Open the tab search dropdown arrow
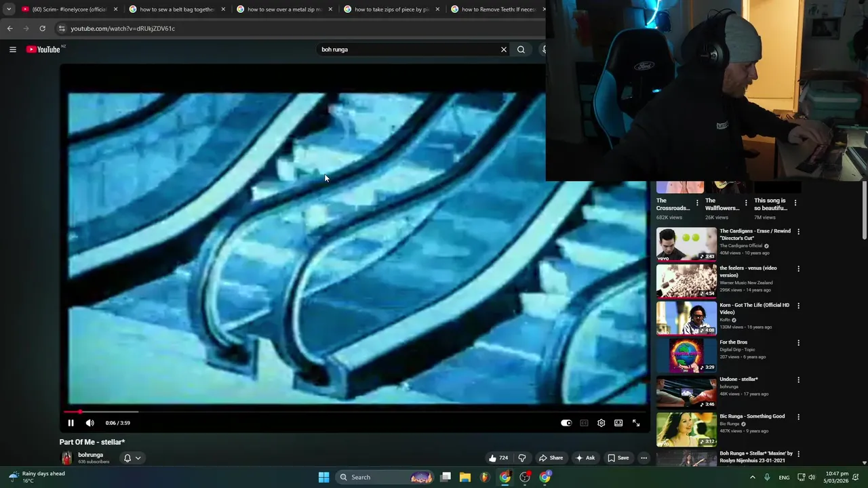868x488 pixels. click(x=9, y=9)
